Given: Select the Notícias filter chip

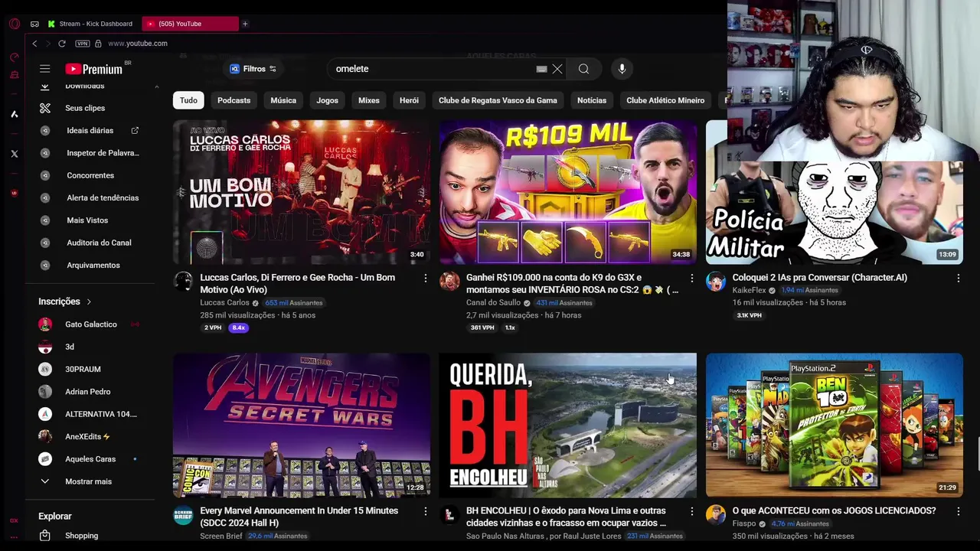Looking at the screenshot, I should (x=592, y=100).
